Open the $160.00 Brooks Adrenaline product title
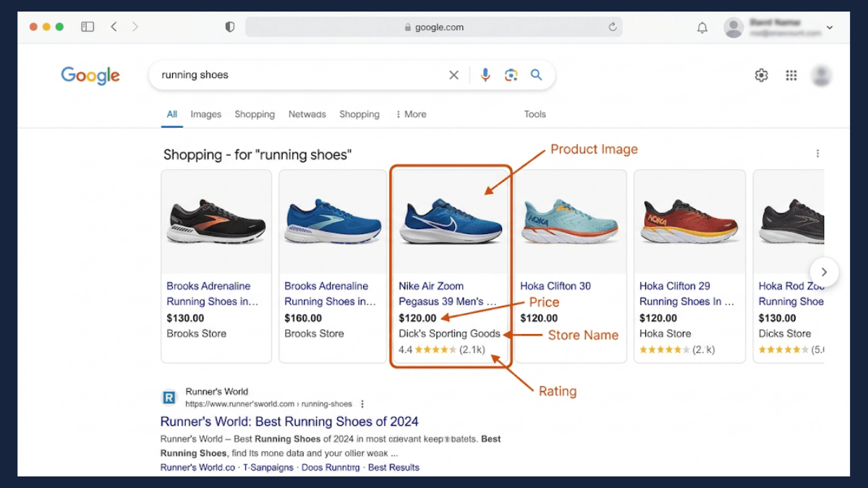Image resolution: width=868 pixels, height=488 pixels. tap(331, 294)
